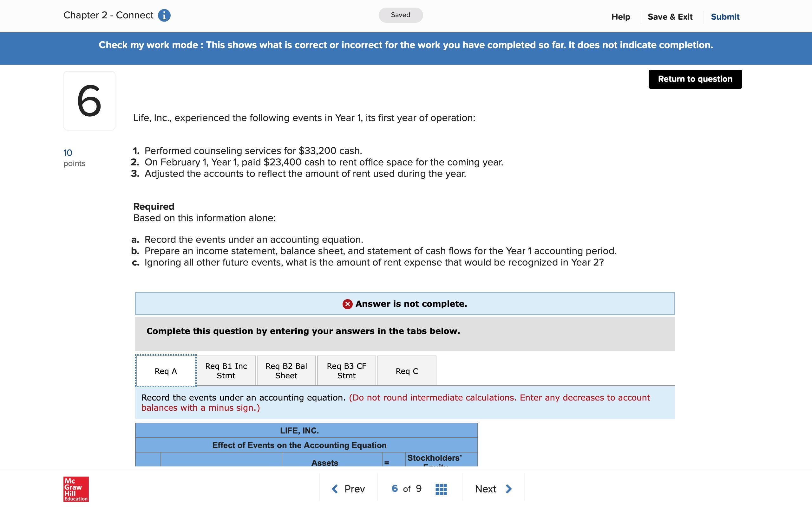Screen dimensions: 812x507
Task: Click the large question number 6 box
Action: pyautogui.click(x=89, y=100)
